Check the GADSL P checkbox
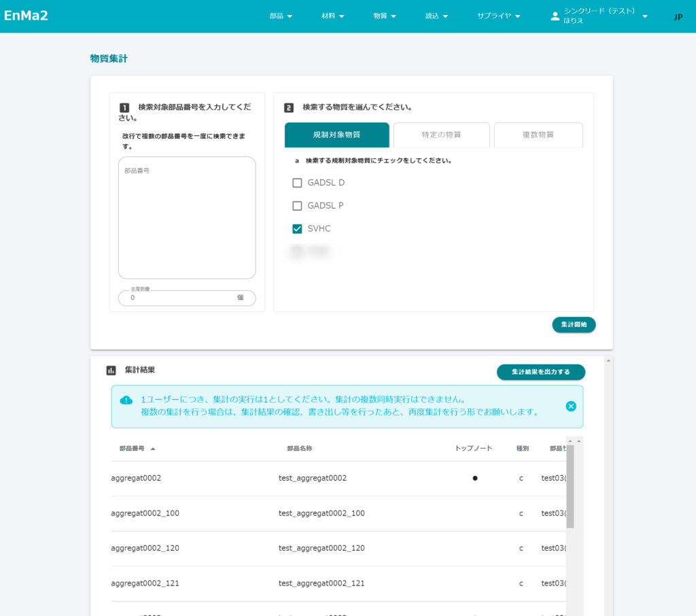The width and height of the screenshot is (696, 616). [x=297, y=206]
